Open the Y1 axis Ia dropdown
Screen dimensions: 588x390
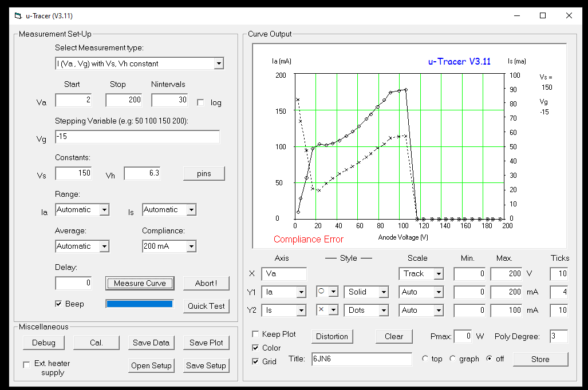tap(301, 292)
